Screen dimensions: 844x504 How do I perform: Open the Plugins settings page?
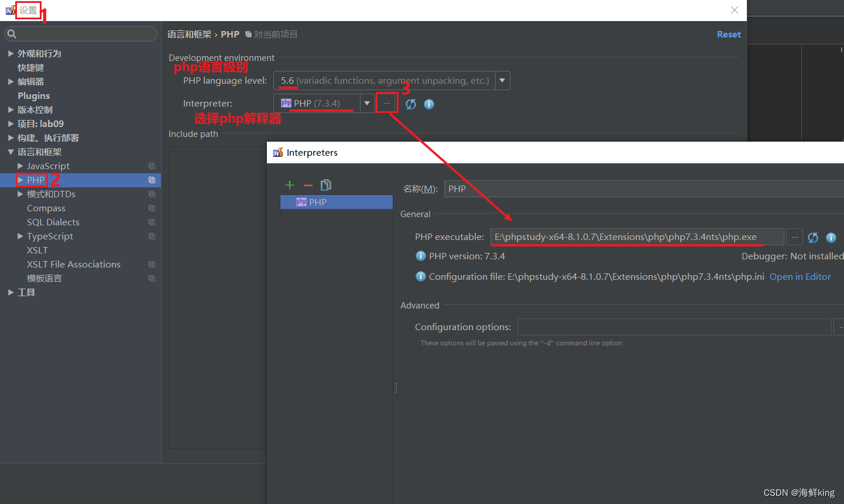point(33,95)
